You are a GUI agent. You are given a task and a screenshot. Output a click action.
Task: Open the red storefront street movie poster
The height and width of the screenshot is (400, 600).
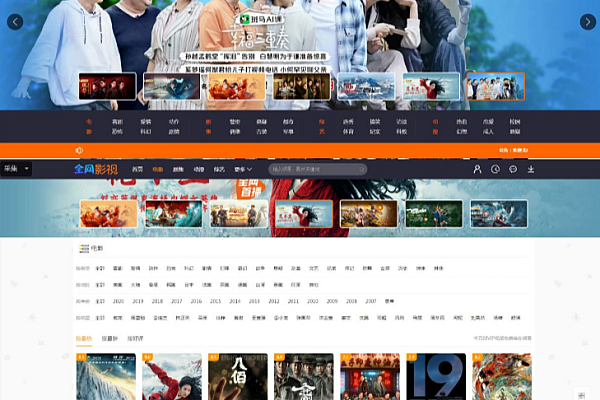370,377
